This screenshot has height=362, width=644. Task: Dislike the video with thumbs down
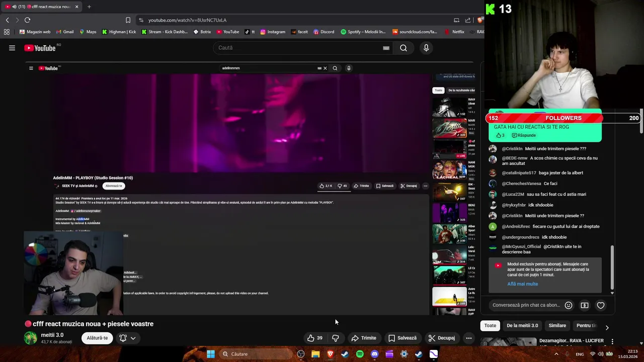(336, 338)
